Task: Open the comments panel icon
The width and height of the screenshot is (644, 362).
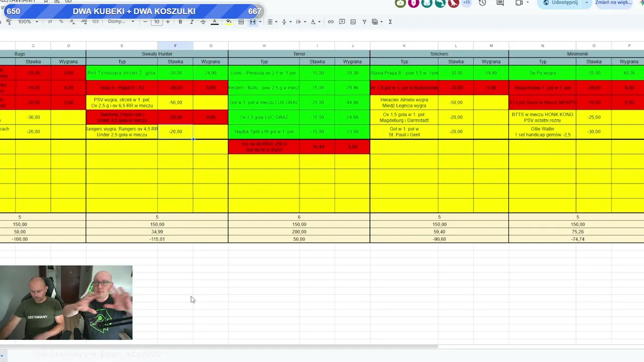Action: pyautogui.click(x=500, y=3)
